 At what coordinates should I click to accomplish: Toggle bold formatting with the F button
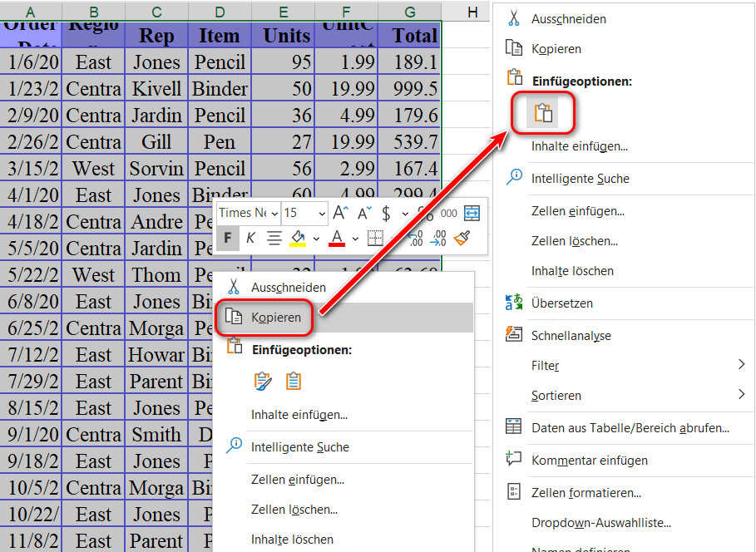[227, 239]
